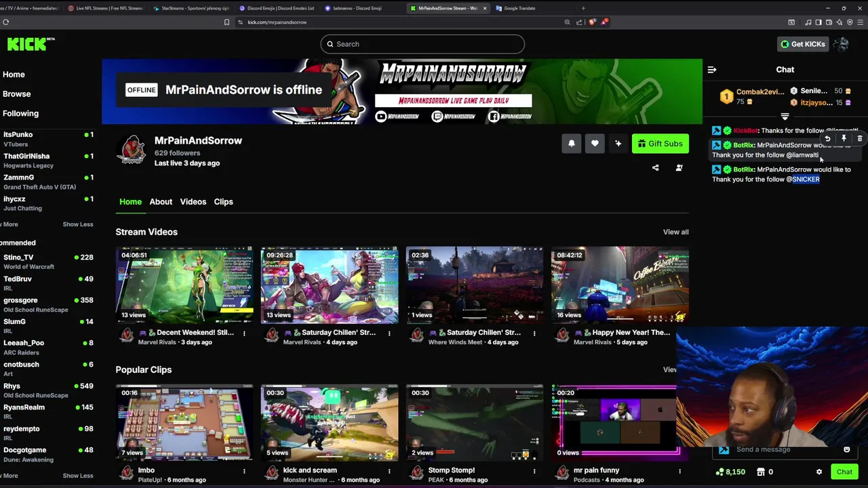This screenshot has width=868, height=488.
Task: Click the Search input field
Action: pyautogui.click(x=422, y=44)
